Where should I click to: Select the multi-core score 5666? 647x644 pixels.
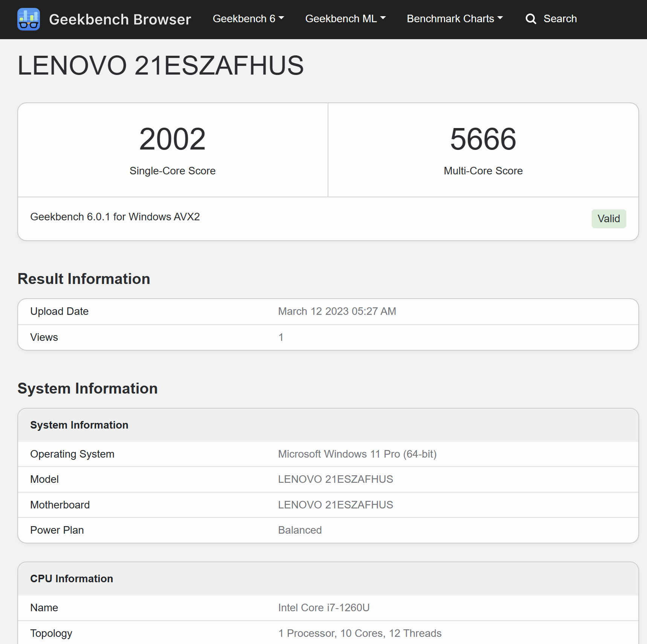(x=483, y=139)
